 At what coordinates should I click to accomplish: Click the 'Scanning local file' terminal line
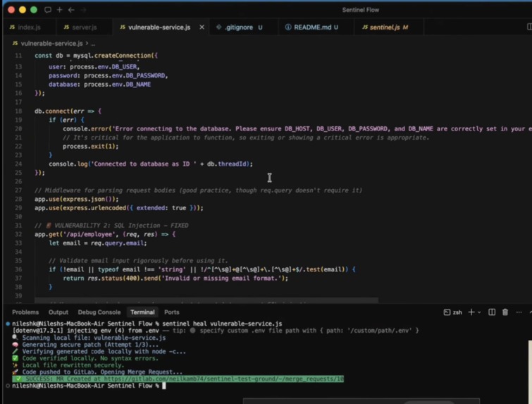(94, 338)
